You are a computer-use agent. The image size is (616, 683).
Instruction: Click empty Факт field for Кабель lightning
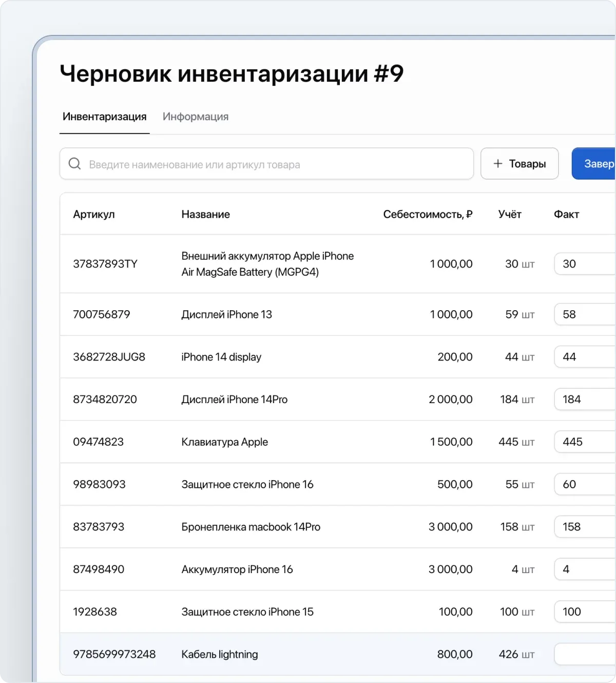585,654
